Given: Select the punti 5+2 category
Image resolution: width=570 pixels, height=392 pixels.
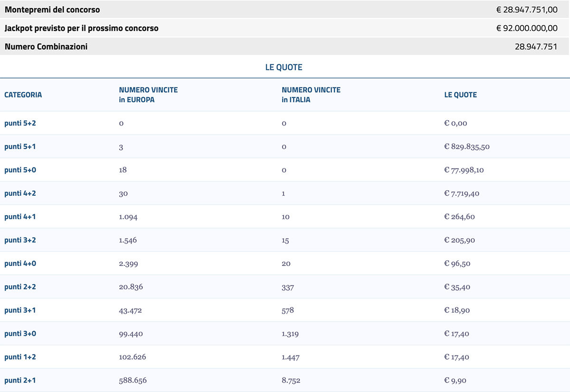Looking at the screenshot, I should [x=20, y=123].
